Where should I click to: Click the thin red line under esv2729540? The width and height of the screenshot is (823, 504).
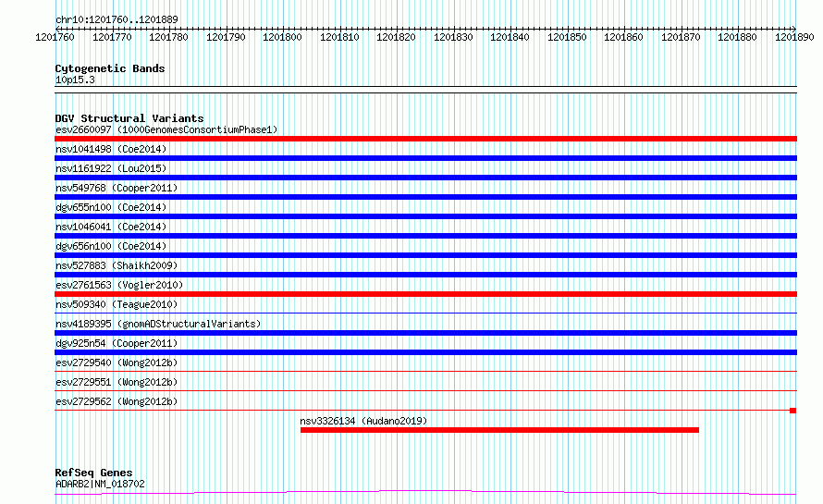(425, 372)
